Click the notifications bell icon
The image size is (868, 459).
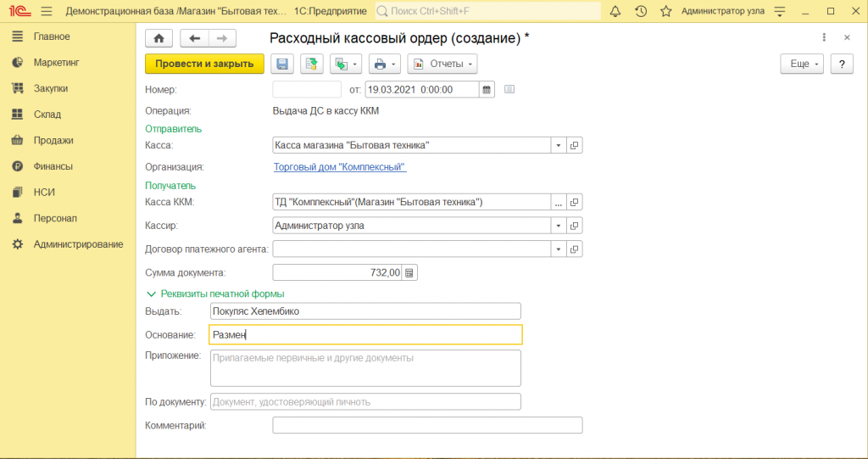tap(615, 11)
